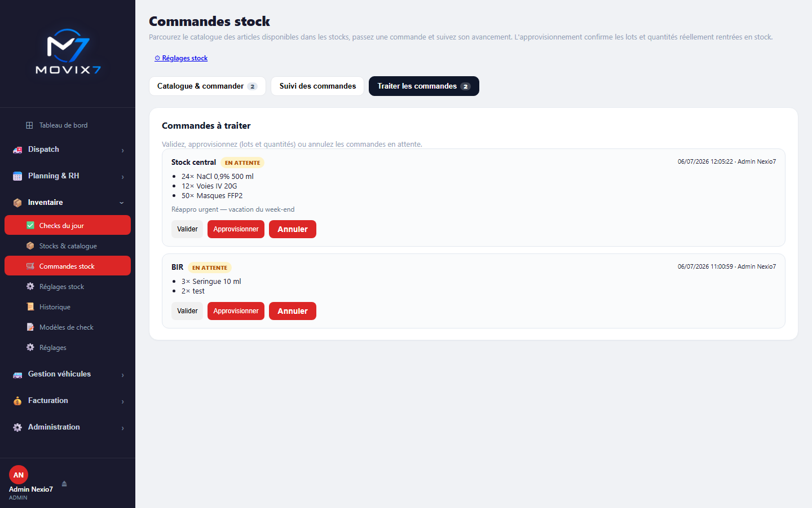Click the Planning & RH calendar icon
This screenshot has height=508, width=812.
pos(17,176)
